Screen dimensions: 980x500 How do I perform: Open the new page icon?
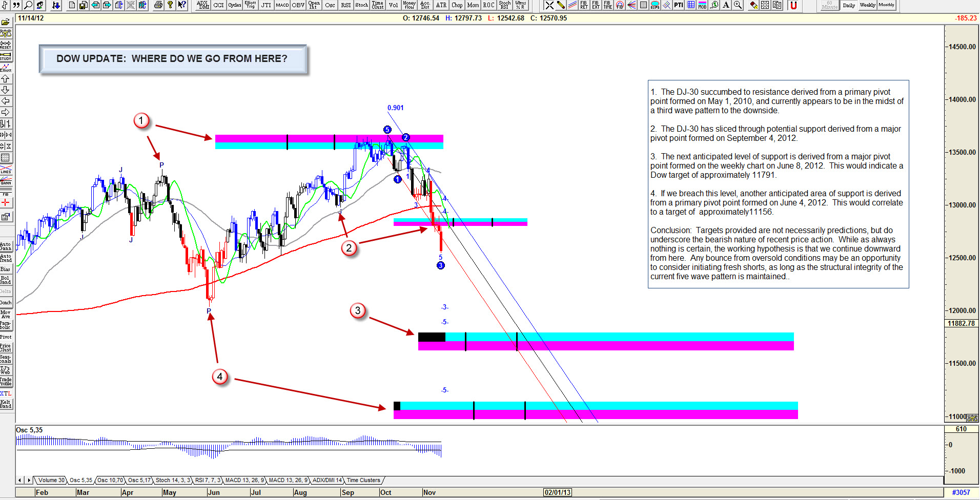click(x=72, y=5)
